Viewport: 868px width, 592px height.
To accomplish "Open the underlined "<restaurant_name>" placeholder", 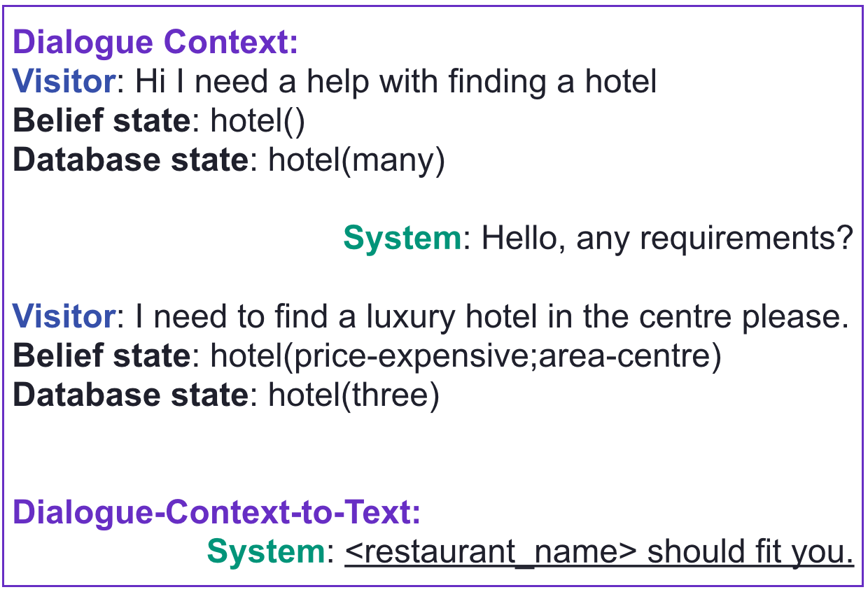I will tap(490, 553).
